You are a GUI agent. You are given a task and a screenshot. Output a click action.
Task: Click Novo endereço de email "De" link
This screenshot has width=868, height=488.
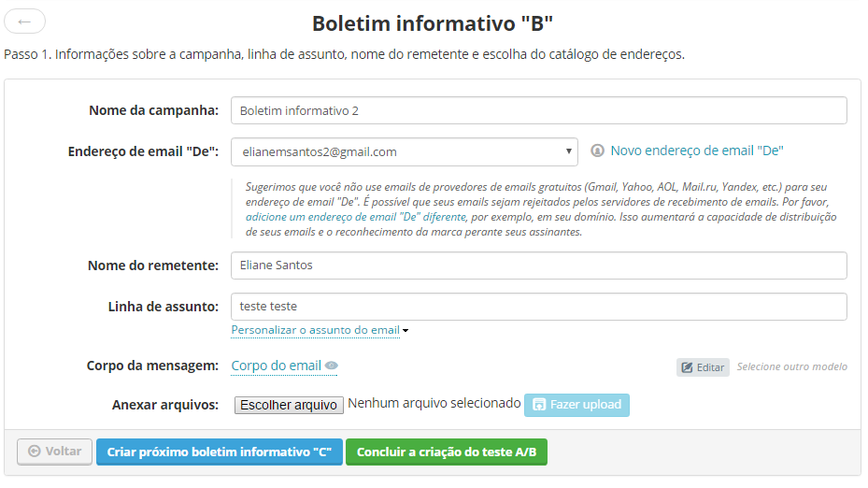(697, 151)
